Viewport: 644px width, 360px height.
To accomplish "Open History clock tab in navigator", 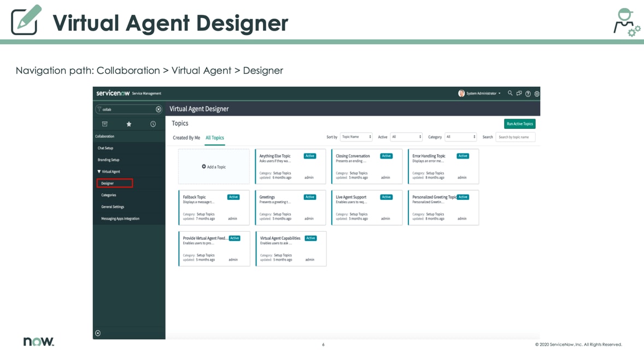I will coord(153,124).
